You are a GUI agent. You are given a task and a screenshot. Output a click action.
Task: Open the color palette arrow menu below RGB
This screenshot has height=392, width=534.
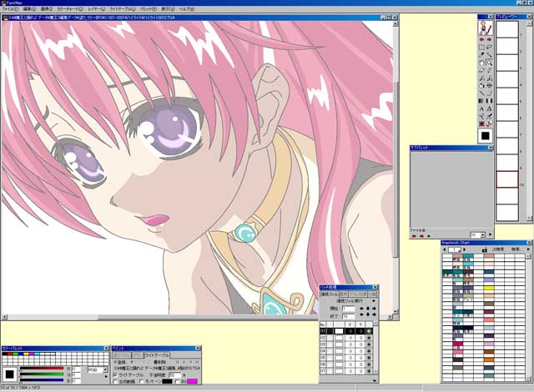pyautogui.click(x=106, y=377)
